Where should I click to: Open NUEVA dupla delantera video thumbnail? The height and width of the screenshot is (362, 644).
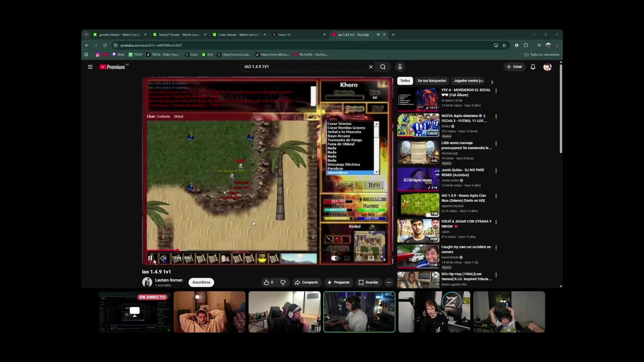(x=419, y=125)
